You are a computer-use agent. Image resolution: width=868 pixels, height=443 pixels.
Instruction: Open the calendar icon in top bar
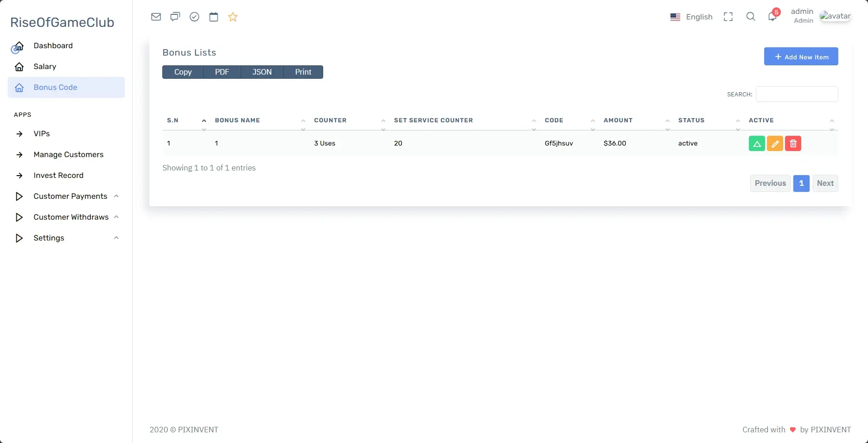(213, 17)
